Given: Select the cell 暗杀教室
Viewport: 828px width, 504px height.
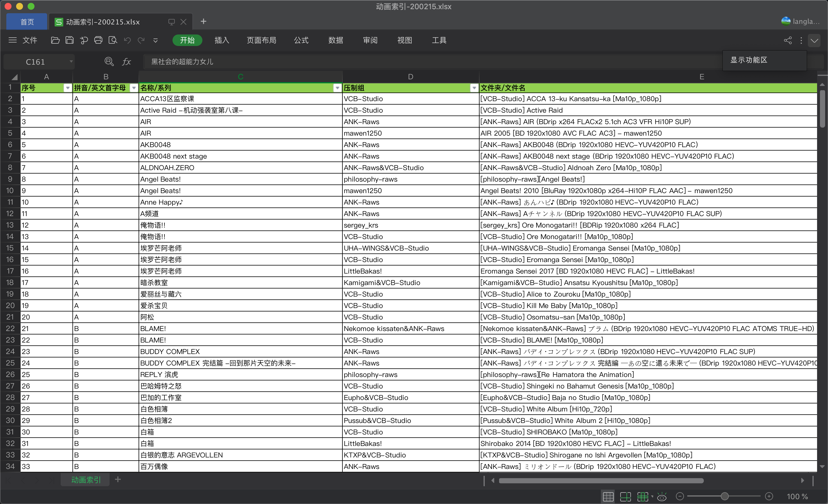Looking at the screenshot, I should point(240,282).
